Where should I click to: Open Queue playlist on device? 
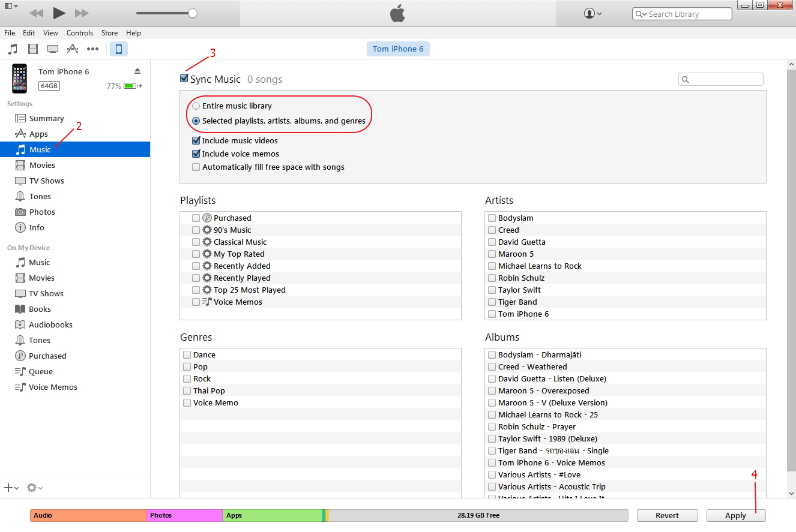click(x=75, y=371)
